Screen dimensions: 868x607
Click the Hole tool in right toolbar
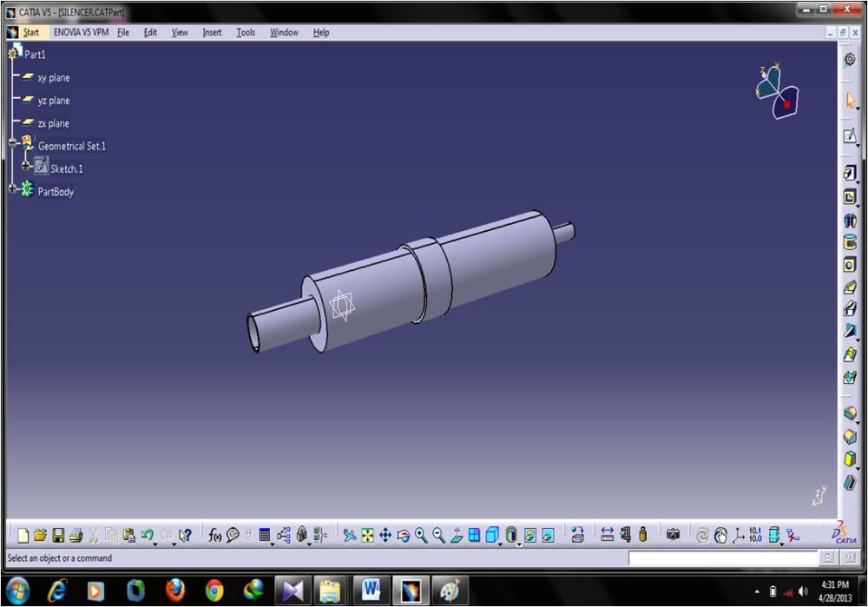[x=850, y=265]
